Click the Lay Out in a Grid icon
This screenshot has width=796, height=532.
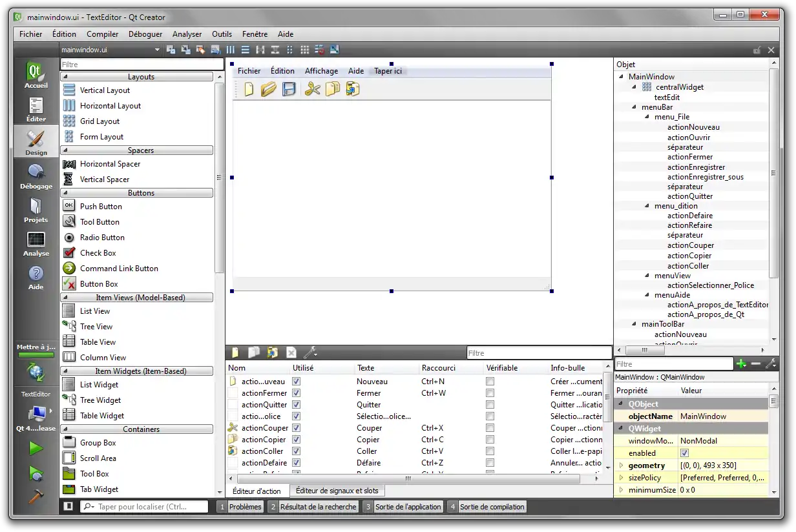(x=305, y=49)
